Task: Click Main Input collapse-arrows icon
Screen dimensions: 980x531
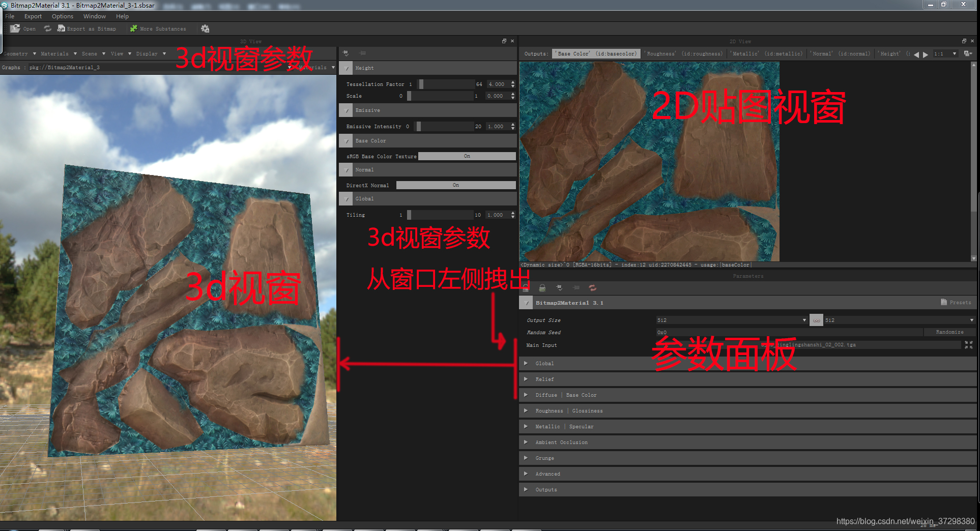Action: [969, 345]
